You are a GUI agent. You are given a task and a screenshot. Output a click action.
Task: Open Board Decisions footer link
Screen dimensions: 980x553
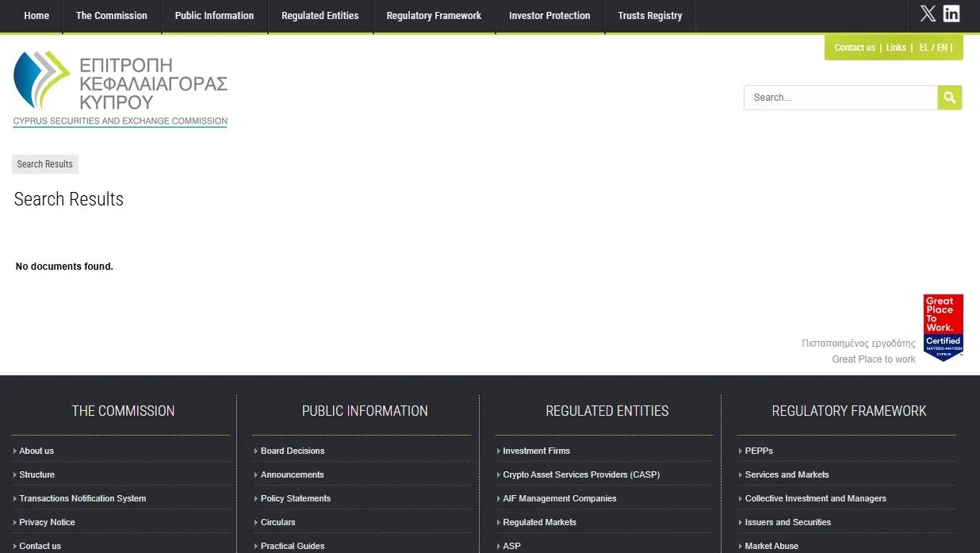pos(293,451)
